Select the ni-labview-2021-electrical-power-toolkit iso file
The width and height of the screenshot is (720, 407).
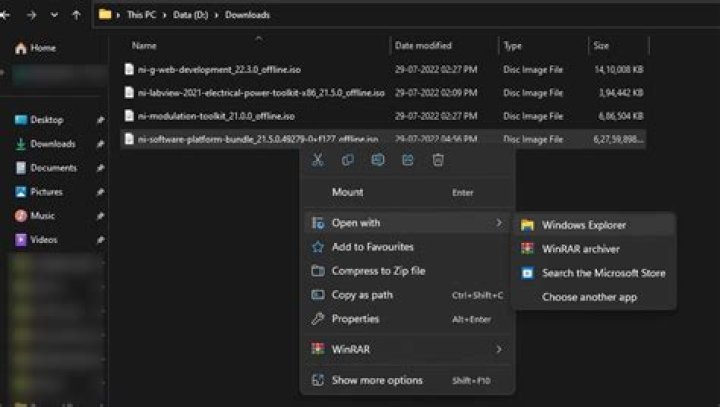click(383, 93)
